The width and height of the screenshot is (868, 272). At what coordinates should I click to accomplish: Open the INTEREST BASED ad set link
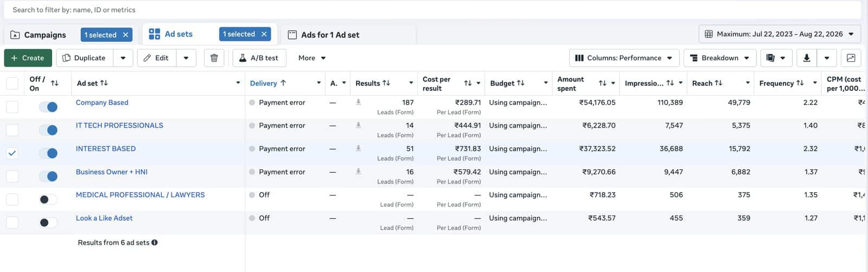(x=106, y=148)
